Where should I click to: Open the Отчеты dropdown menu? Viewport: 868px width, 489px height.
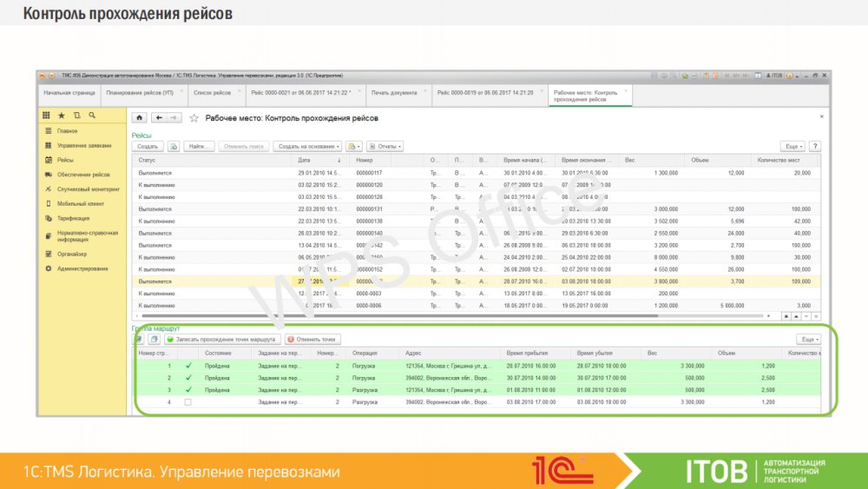(385, 147)
